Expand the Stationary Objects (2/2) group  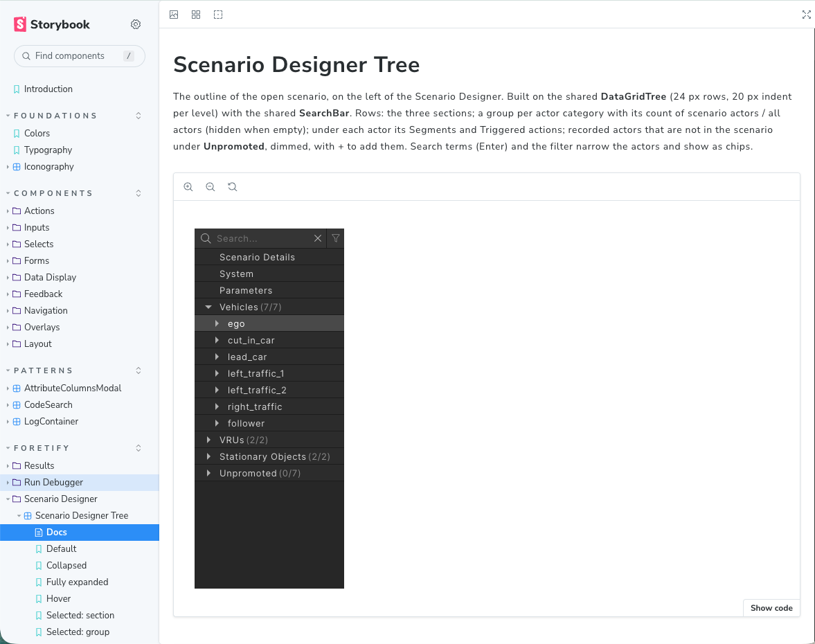click(208, 457)
